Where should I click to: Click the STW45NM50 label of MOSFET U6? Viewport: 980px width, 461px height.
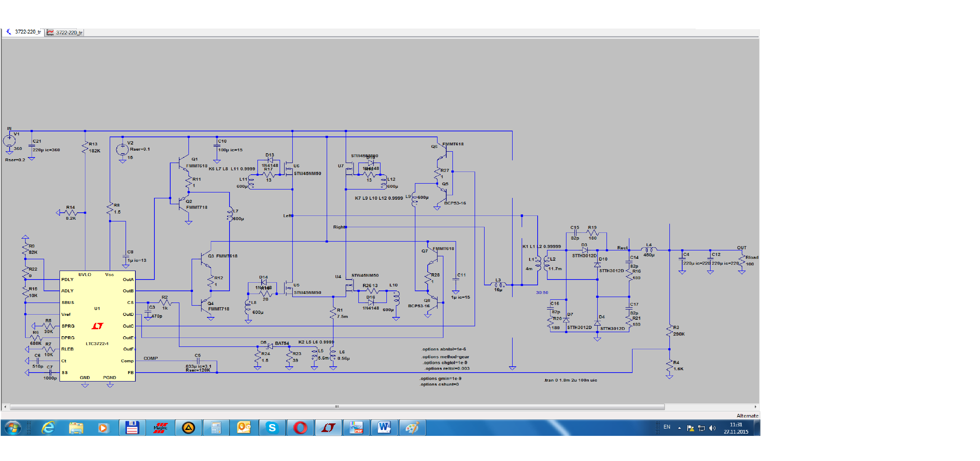307,173
